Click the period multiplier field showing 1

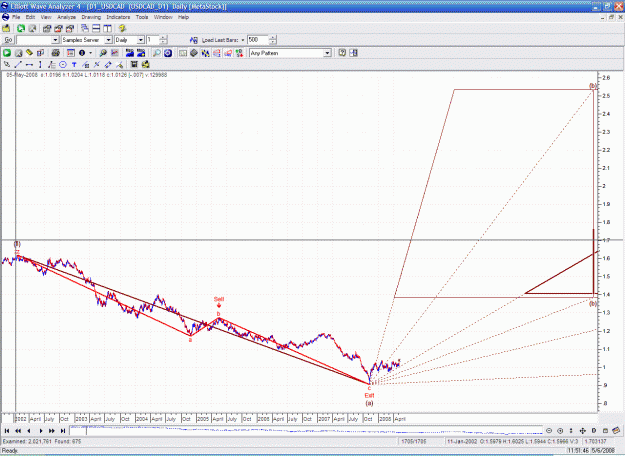tap(153, 40)
